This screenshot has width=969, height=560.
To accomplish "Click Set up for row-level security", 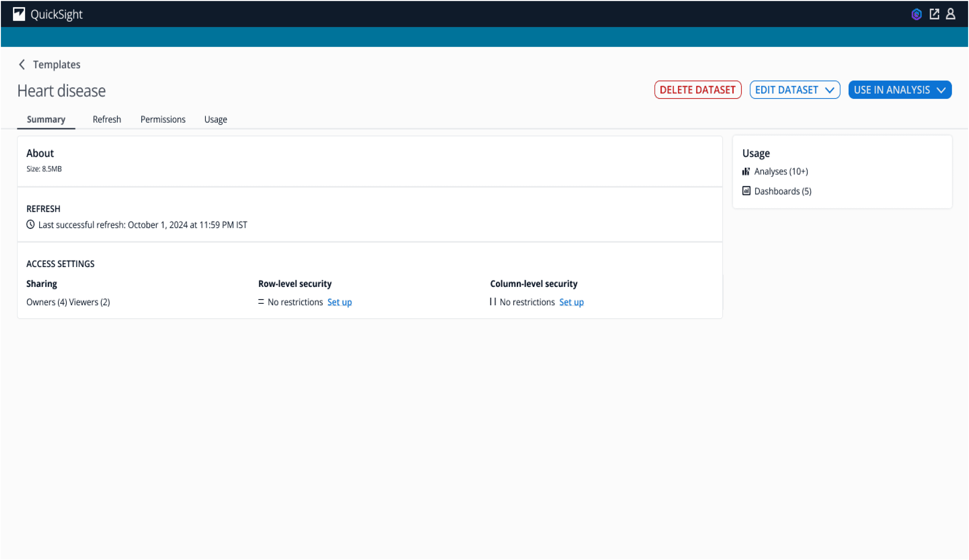I will click(340, 302).
